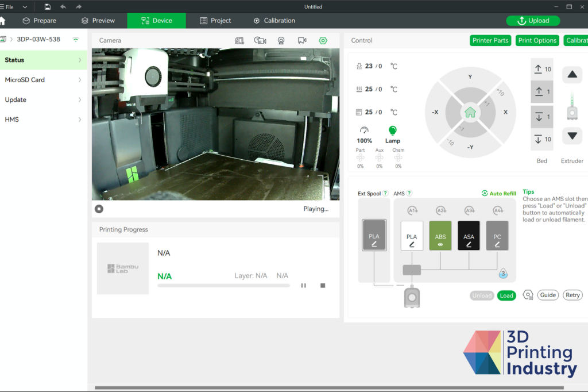Open camera settings hexagon icon
The height and width of the screenshot is (392, 588).
coord(323,41)
